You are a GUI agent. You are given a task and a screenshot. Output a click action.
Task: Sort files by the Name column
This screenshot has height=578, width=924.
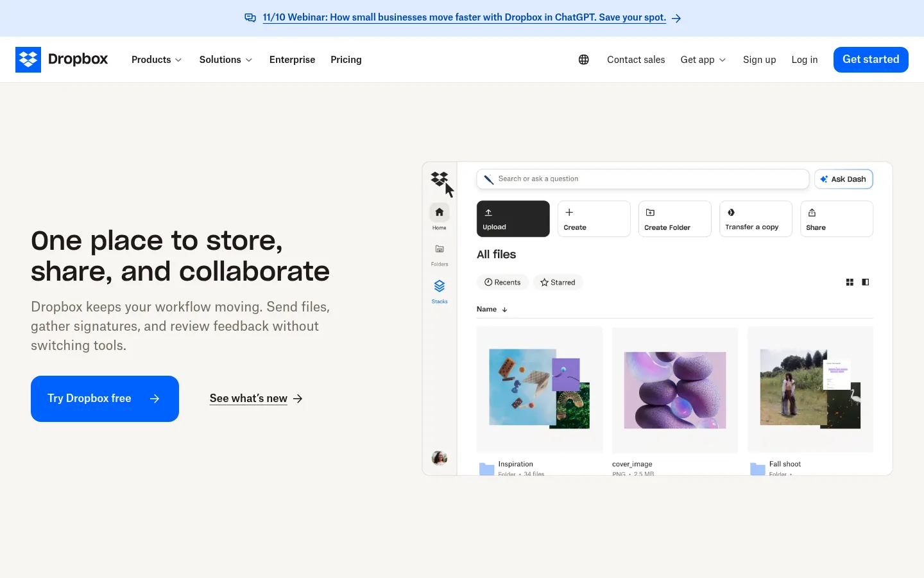point(492,310)
